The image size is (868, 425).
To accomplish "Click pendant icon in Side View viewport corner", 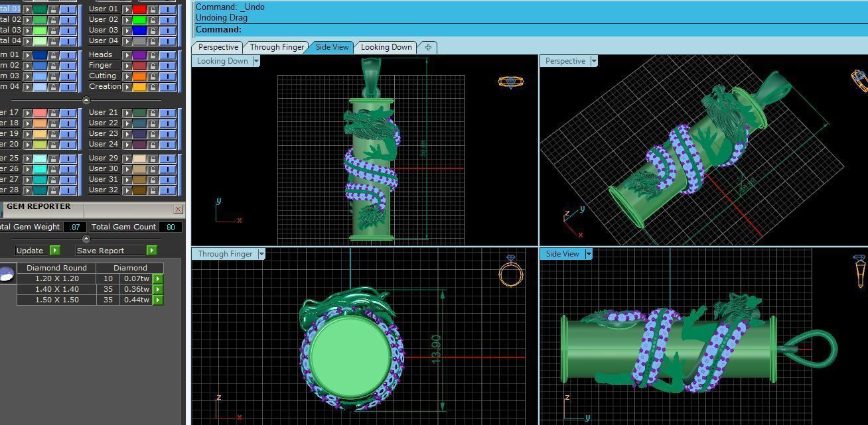I will tap(859, 271).
